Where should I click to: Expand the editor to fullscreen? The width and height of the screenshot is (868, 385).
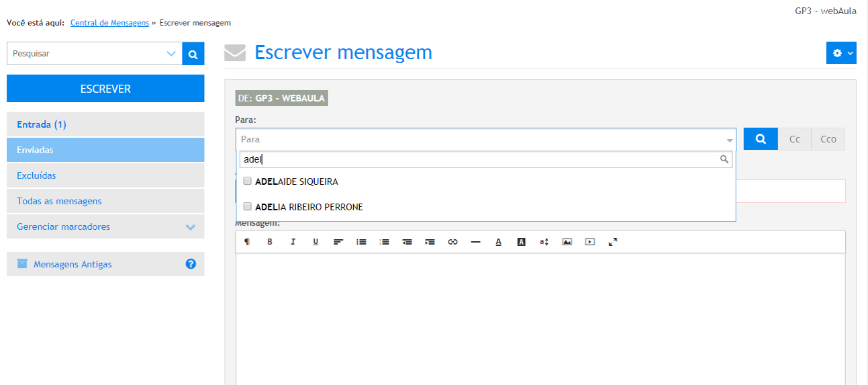(612, 242)
